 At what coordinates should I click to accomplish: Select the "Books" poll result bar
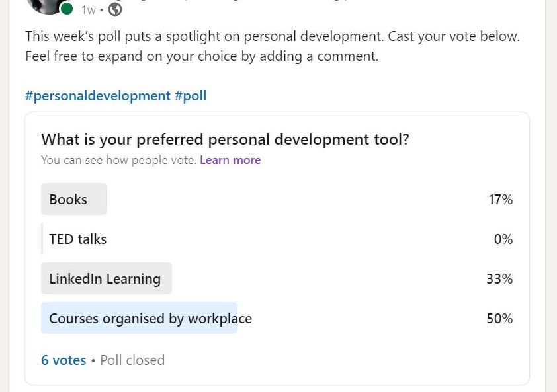73,199
